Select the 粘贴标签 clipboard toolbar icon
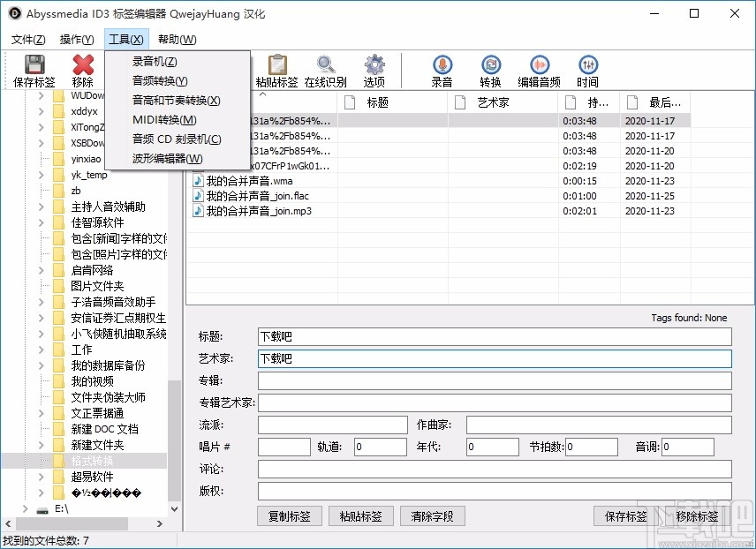756x549 pixels. coord(277,71)
